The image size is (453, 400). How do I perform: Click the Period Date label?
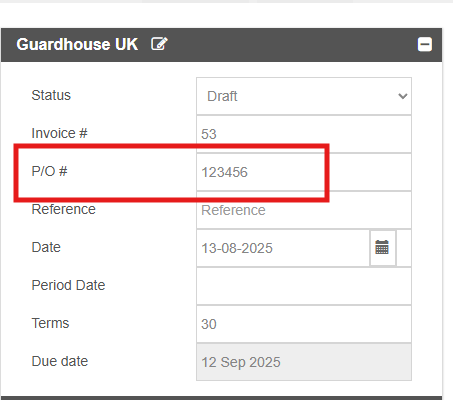[68, 285]
